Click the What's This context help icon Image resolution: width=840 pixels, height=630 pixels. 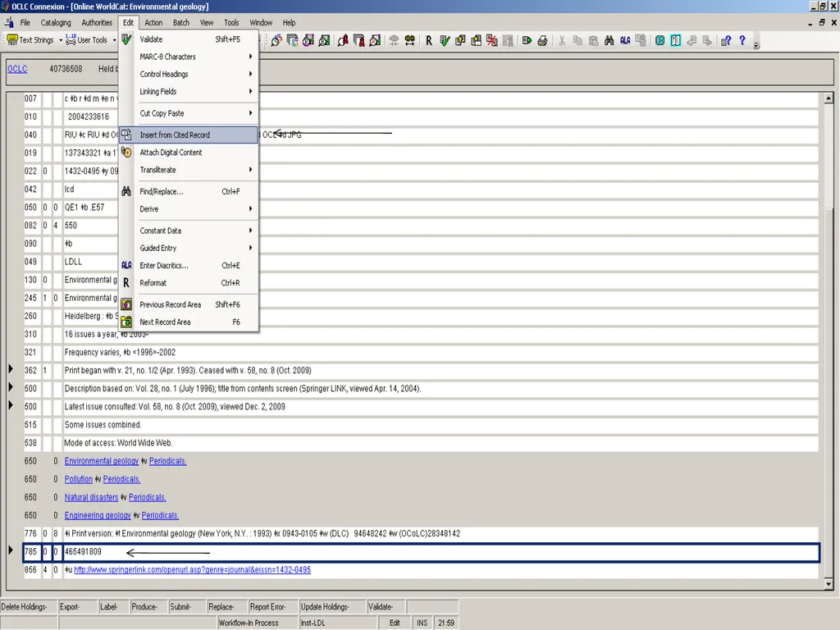pos(726,40)
